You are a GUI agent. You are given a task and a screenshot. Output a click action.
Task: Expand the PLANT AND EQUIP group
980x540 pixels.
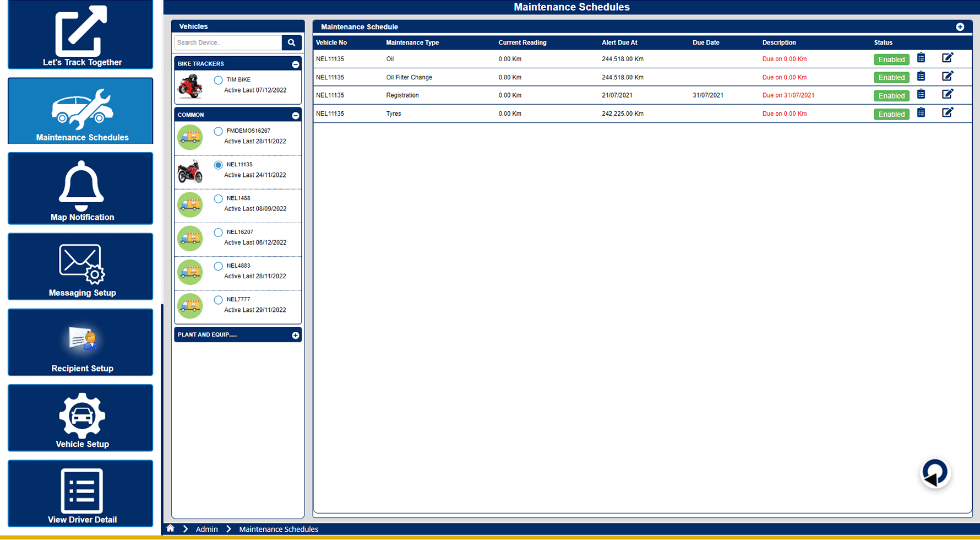pyautogui.click(x=296, y=335)
